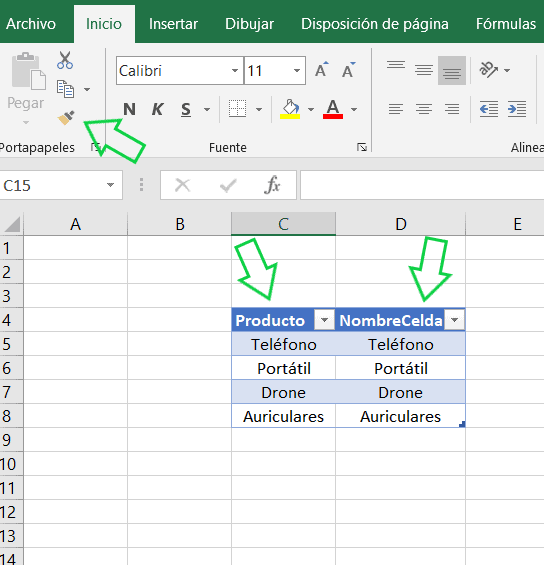The width and height of the screenshot is (544, 565).
Task: Open font color dropdown arrow
Action: 354,109
